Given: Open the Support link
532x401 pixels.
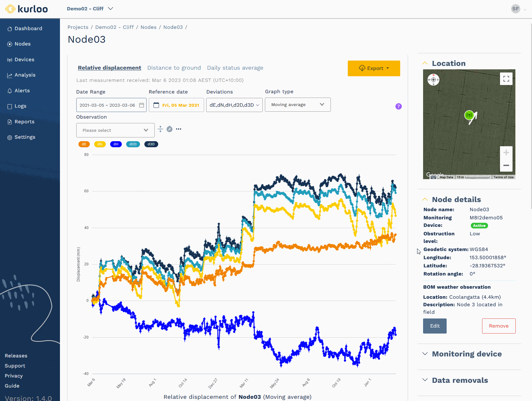Looking at the screenshot, I should [15, 366].
